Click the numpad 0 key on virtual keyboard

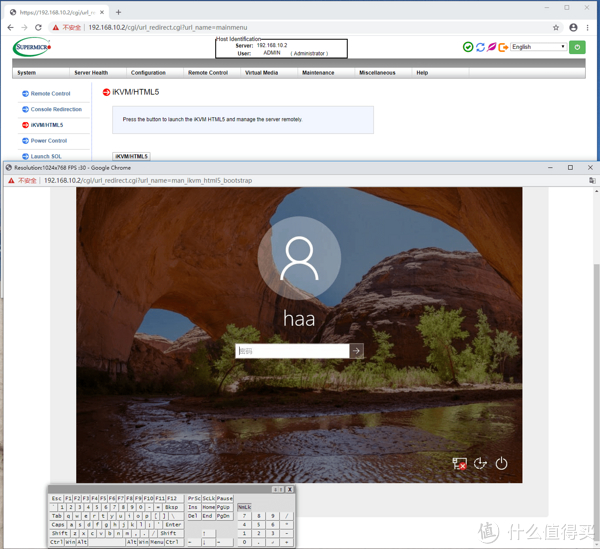pos(245,542)
